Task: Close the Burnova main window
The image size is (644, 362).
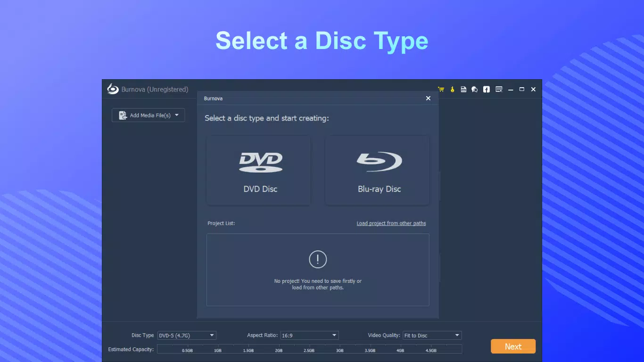Action: point(533,90)
